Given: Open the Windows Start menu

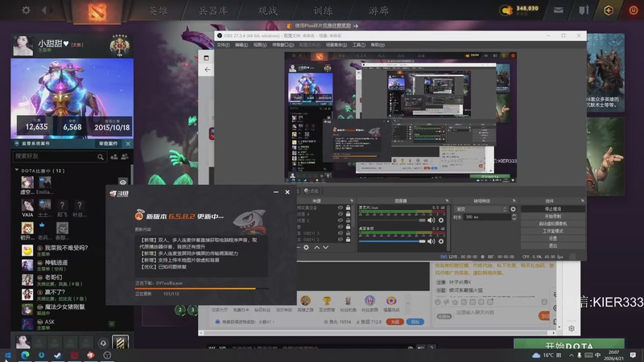Looking at the screenshot, I should (8, 356).
